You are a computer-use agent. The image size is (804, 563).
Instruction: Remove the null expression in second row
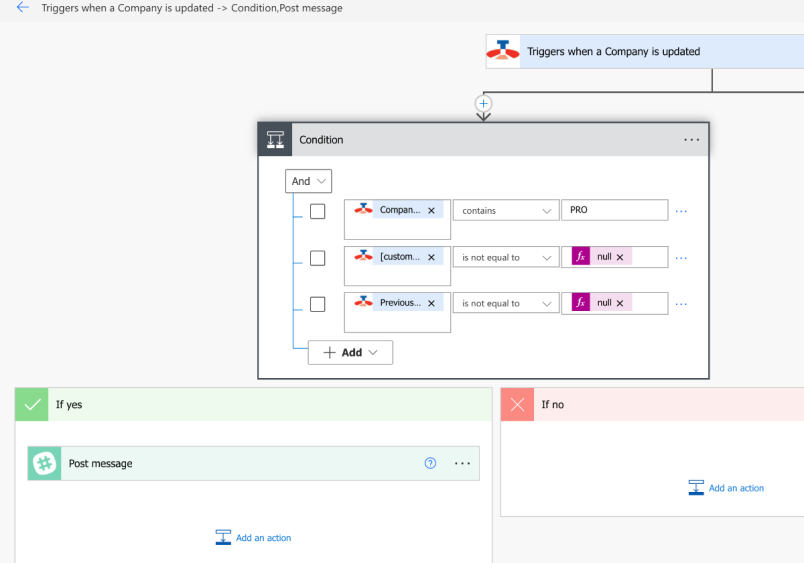620,257
